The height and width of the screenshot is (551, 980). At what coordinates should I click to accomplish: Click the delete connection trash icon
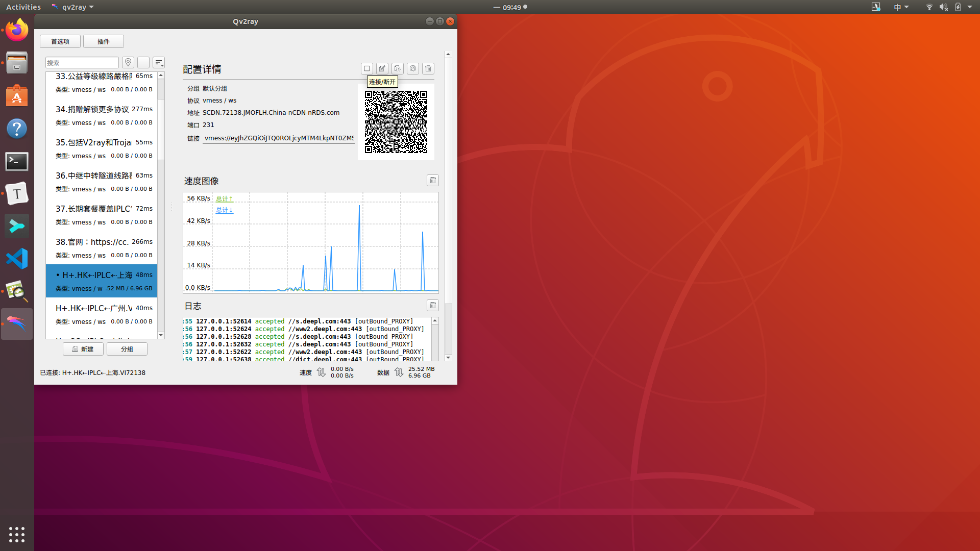click(x=428, y=68)
